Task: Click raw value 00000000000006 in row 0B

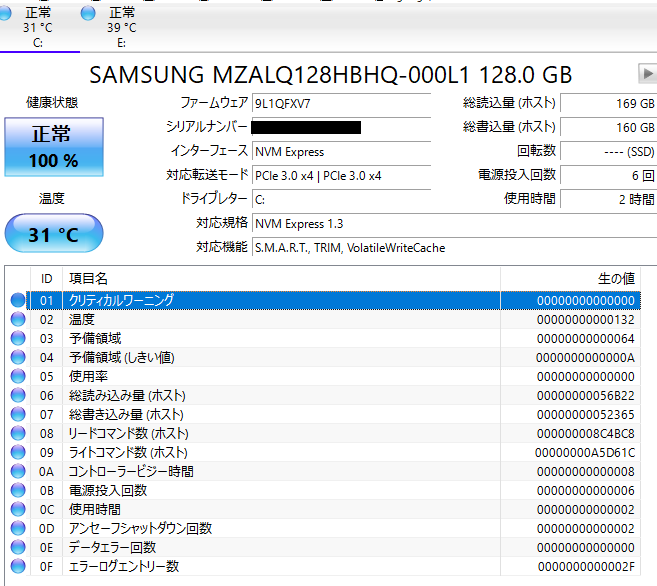Action: pos(586,490)
